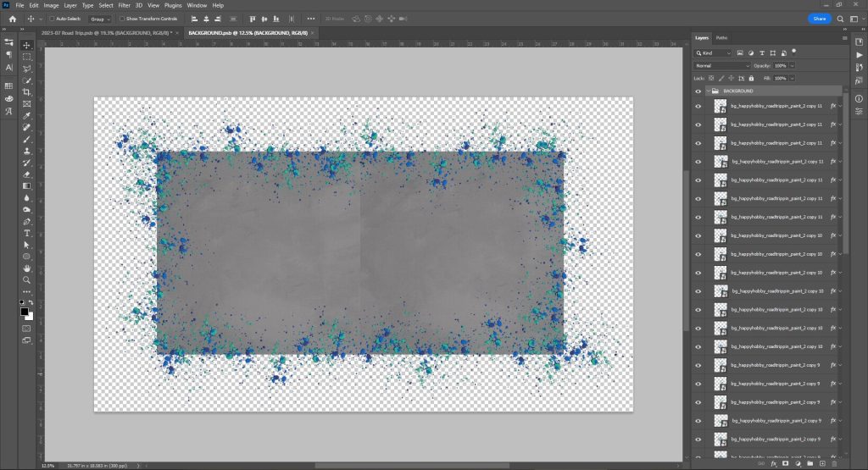
Task: Filter layers by type layers icon
Action: pos(764,53)
